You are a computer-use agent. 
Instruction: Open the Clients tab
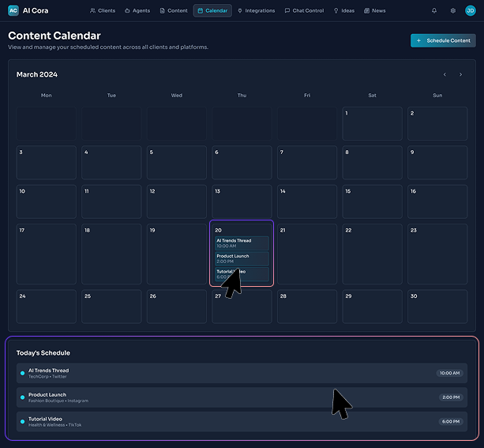point(103,10)
